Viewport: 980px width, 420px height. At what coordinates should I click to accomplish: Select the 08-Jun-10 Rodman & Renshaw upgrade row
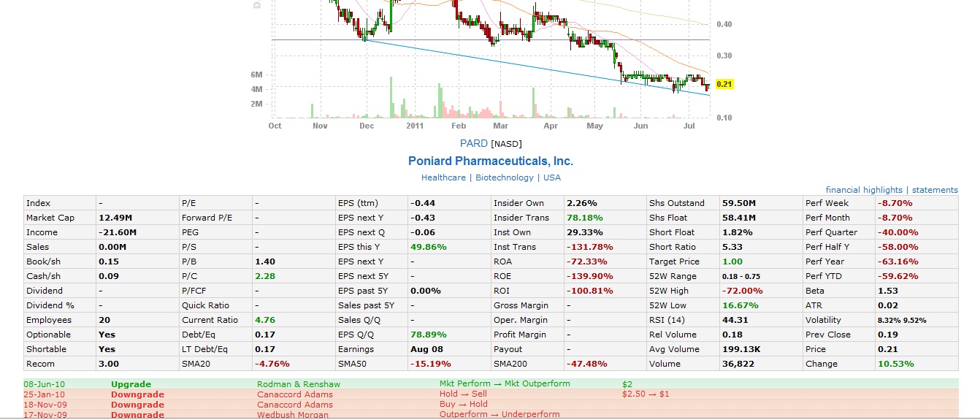(491, 384)
